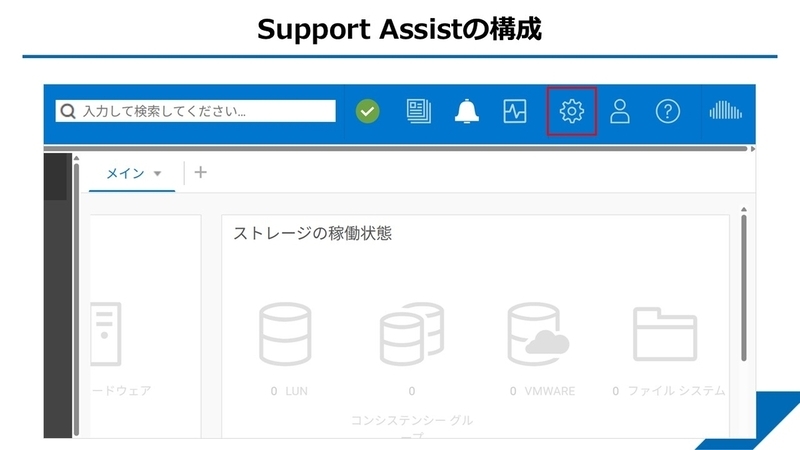Viewport: 800px width, 450px height.
Task: Click the ードウェア label
Action: (121, 391)
